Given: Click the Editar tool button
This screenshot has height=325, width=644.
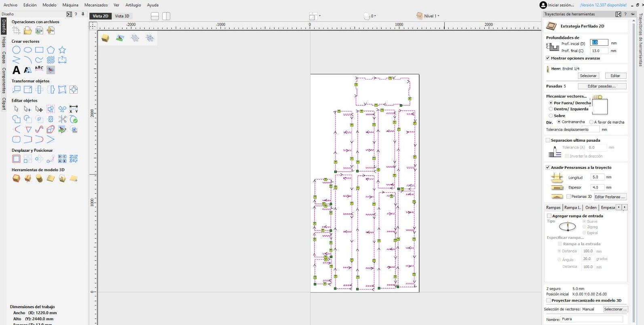Looking at the screenshot, I should coord(615,76).
